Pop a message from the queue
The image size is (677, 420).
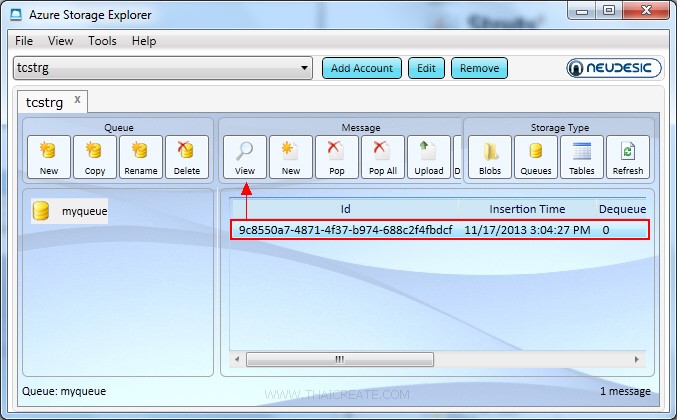click(337, 157)
